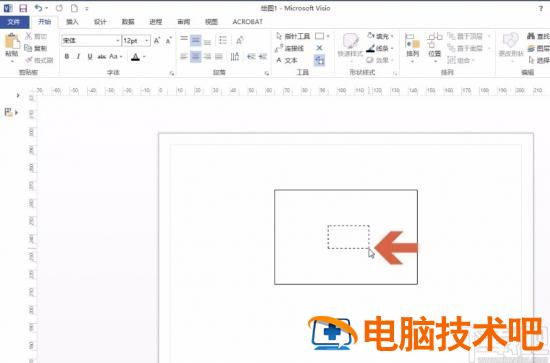
Task: Open the Font dialog launcher
Action: [x=172, y=73]
